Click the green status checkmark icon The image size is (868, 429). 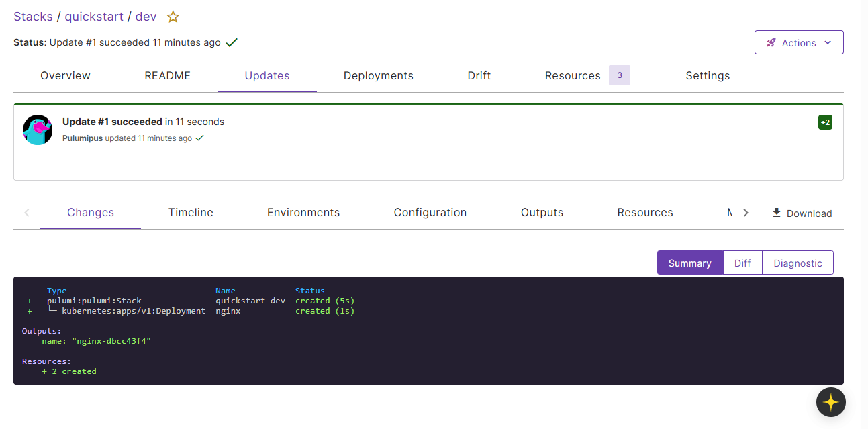pyautogui.click(x=232, y=42)
